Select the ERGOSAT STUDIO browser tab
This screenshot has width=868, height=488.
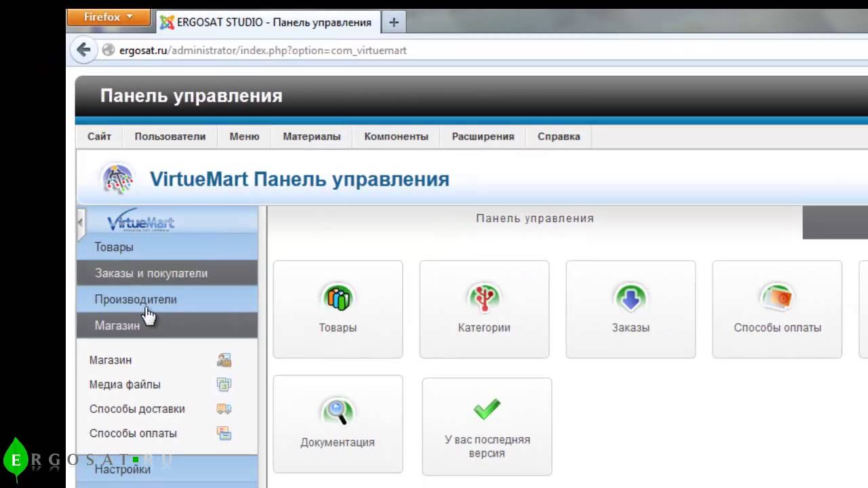pyautogui.click(x=267, y=22)
